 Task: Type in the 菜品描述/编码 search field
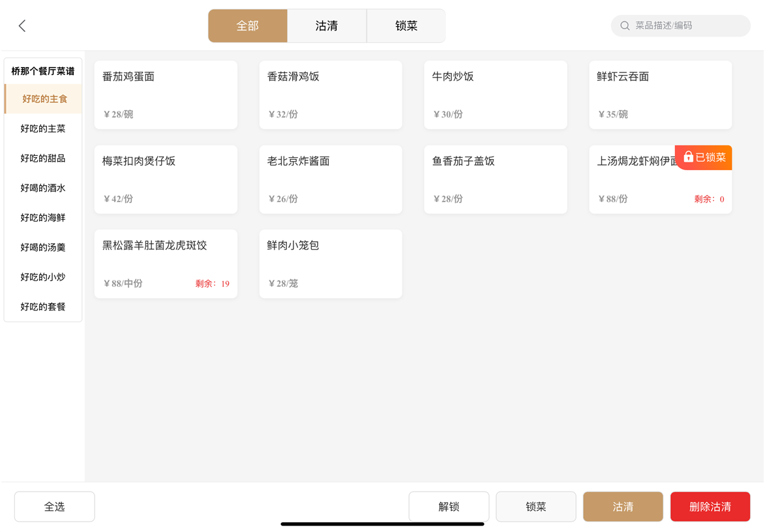[x=688, y=26]
